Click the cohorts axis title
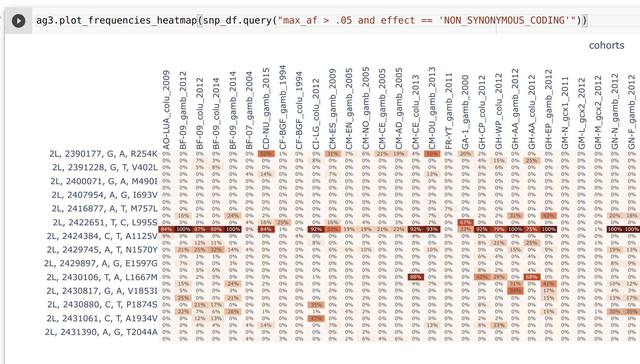Image resolution: width=640 pixels, height=364 pixels. (607, 45)
